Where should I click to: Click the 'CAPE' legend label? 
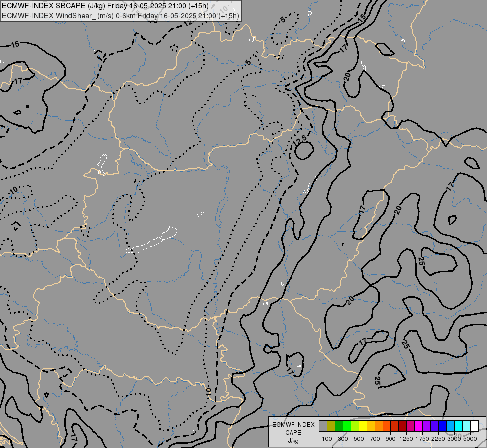(x=293, y=433)
